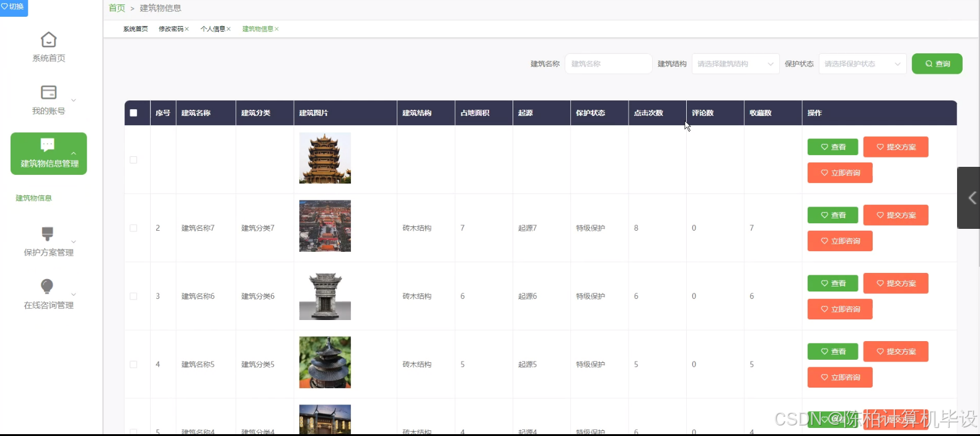The height and width of the screenshot is (436, 980).
Task: Collapse the 建筑物信息管理 menu chevron
Action: (74, 153)
